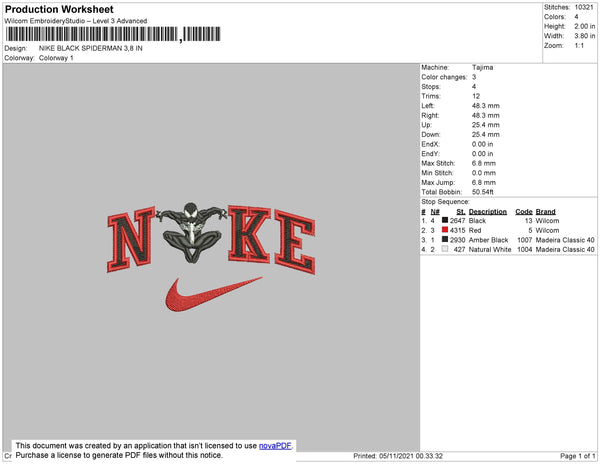Click 'NIKE BLACK SPIDERMAN 3,8 IN' design name
Screen dimensions: 600x464
pos(91,48)
